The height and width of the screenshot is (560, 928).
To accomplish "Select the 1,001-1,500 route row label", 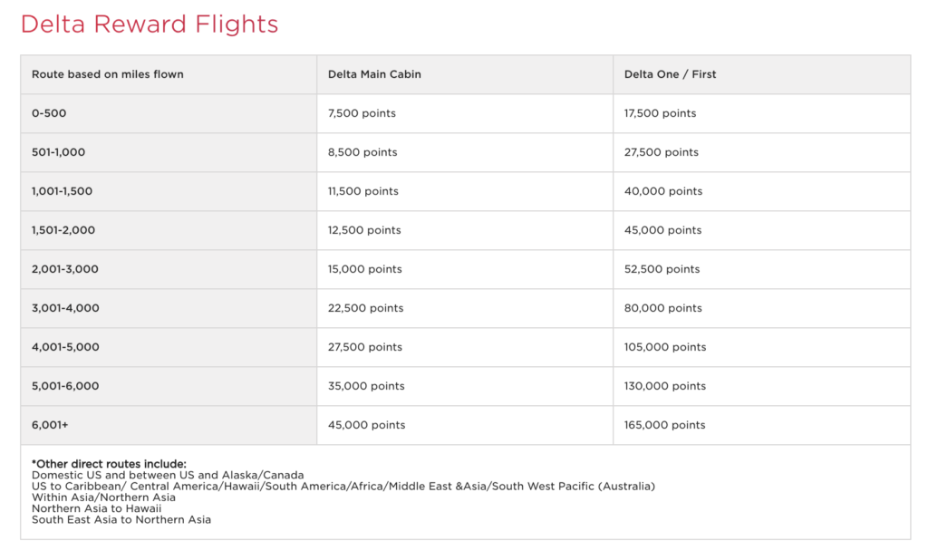I will point(63,191).
